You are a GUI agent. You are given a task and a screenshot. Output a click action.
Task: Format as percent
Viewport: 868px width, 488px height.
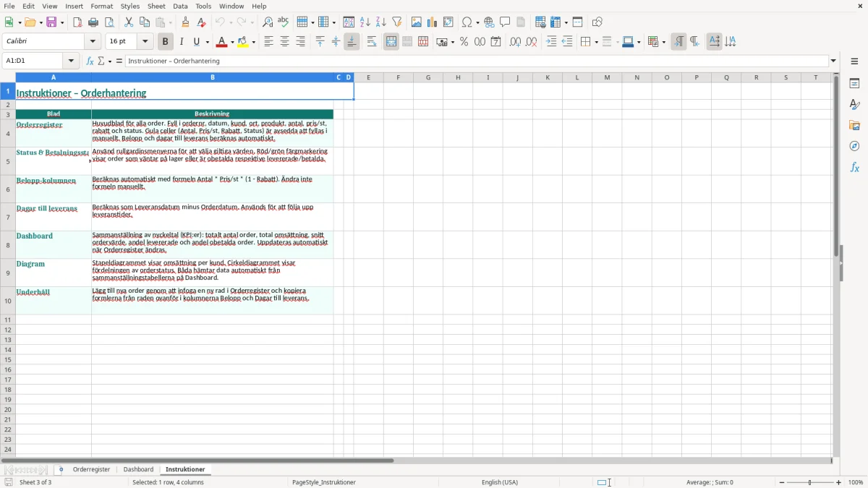464,42
